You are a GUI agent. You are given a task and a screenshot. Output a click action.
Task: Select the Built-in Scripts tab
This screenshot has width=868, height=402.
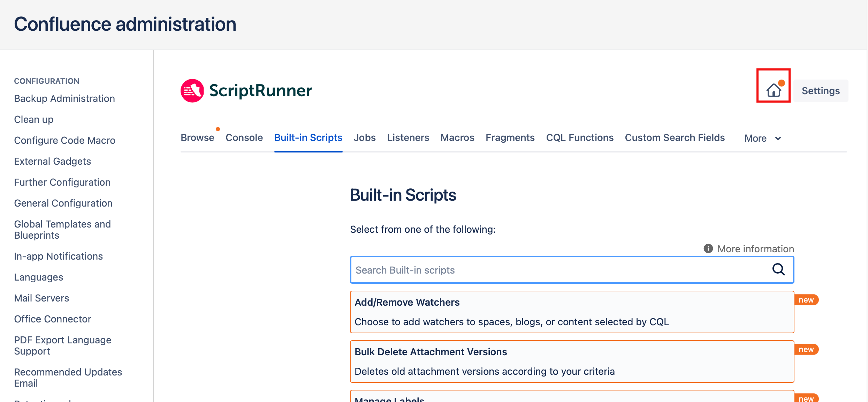tap(308, 137)
